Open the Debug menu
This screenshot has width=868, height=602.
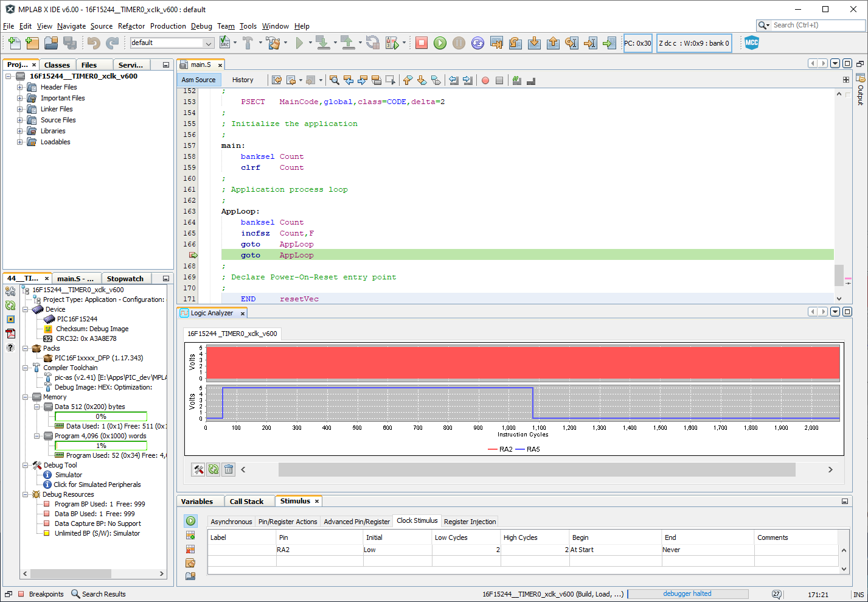(x=201, y=26)
